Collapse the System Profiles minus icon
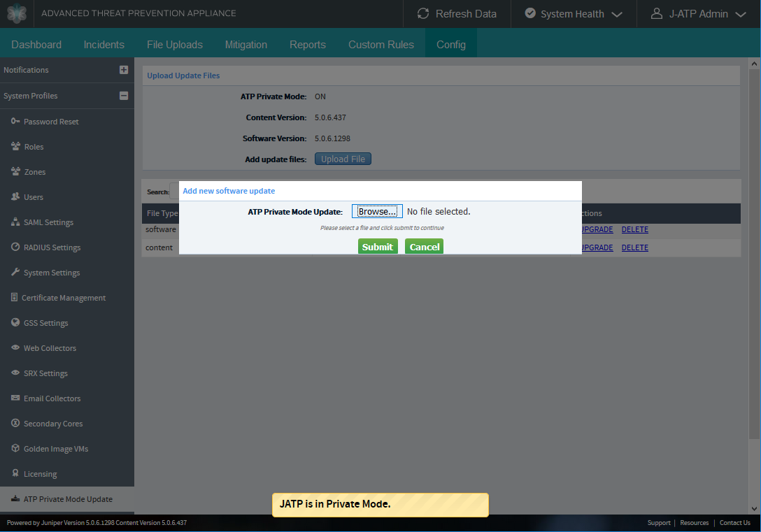 (124, 96)
